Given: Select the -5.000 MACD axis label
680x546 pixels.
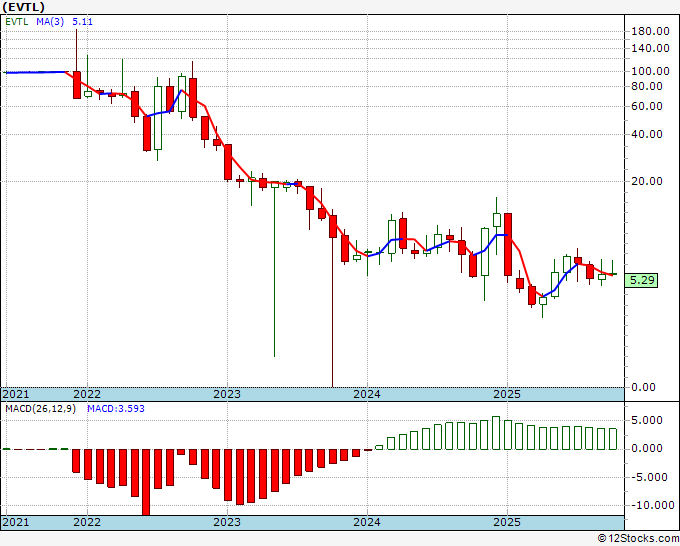Looking at the screenshot, I should point(649,477).
